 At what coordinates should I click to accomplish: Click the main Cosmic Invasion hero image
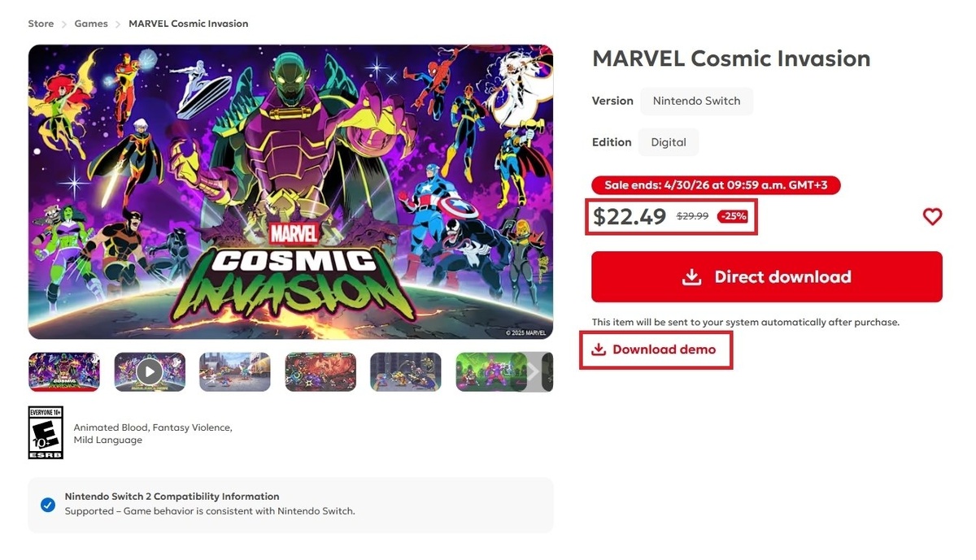pos(290,192)
